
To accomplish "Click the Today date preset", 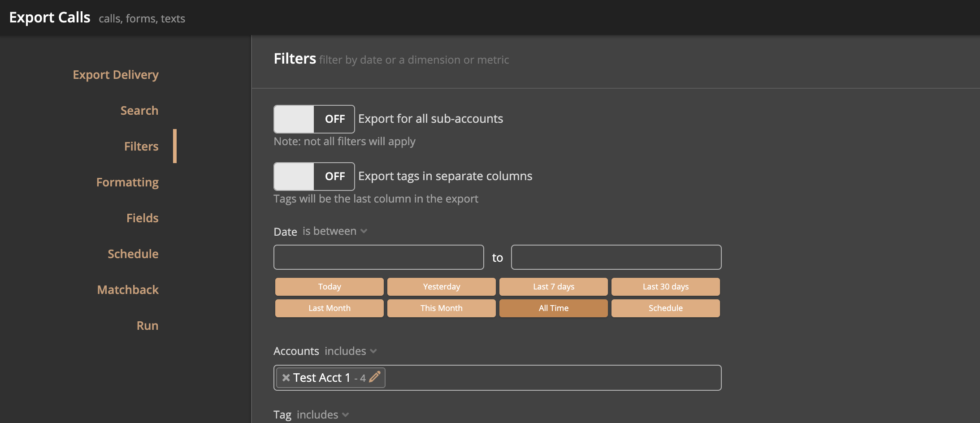I will (x=330, y=287).
